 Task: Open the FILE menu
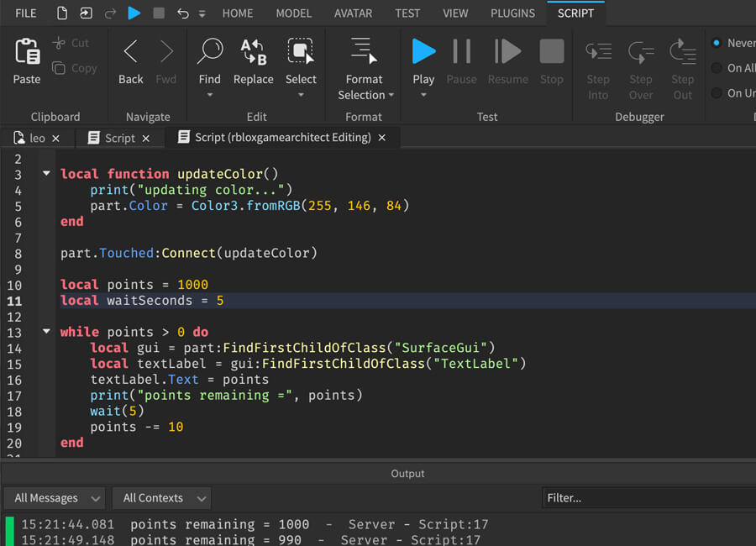[x=25, y=13]
